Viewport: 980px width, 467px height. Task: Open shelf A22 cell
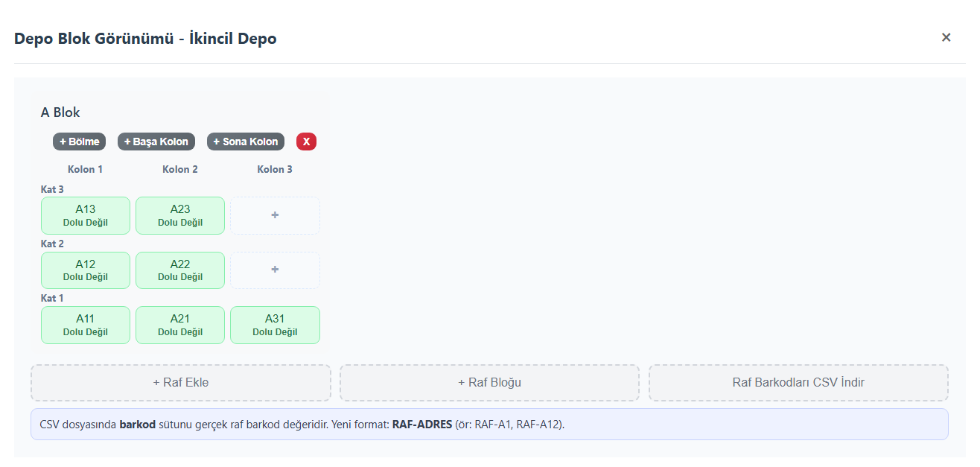[x=180, y=270]
